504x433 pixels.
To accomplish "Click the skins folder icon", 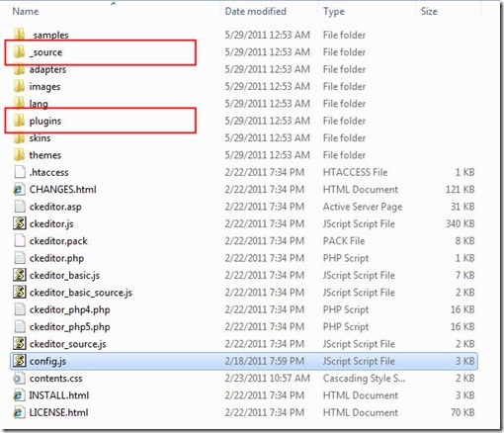I will pyautogui.click(x=19, y=137).
